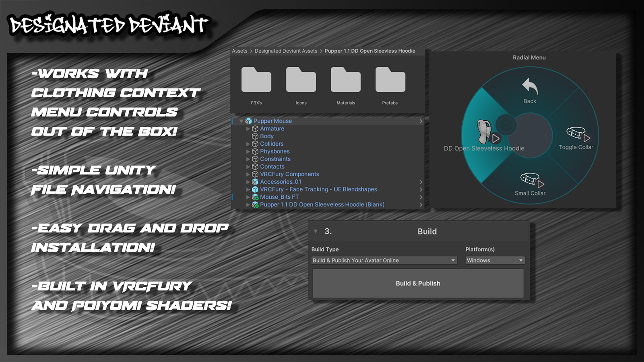Expand the Armature tree item
Screen dimensions: 644x362
pyautogui.click(x=248, y=129)
